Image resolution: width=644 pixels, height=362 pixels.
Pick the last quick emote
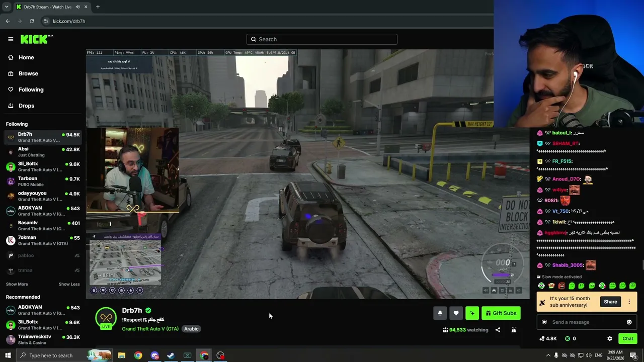(x=632, y=286)
